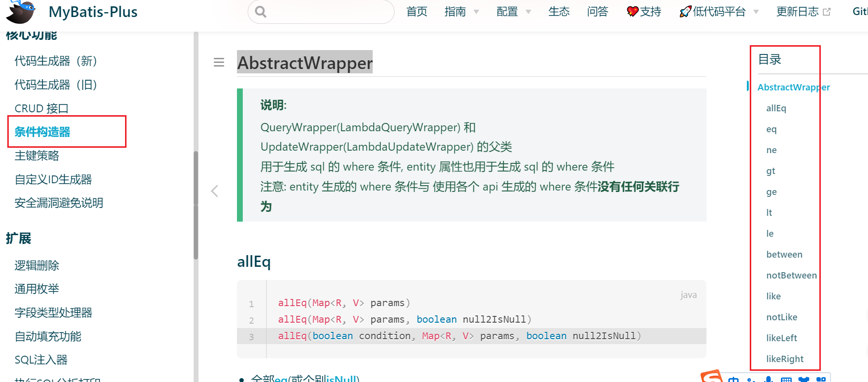Toggle the sidebar with the hamburger icon

[x=219, y=62]
